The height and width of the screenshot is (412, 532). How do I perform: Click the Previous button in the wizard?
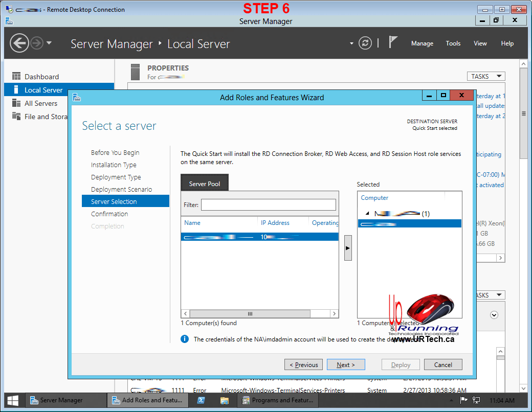click(303, 364)
